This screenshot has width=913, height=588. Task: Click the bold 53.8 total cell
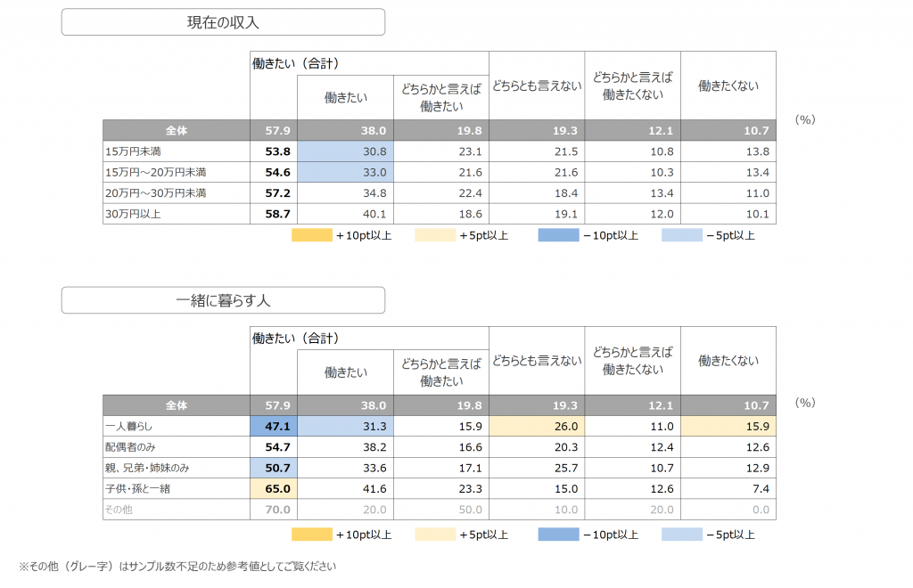coord(274,151)
